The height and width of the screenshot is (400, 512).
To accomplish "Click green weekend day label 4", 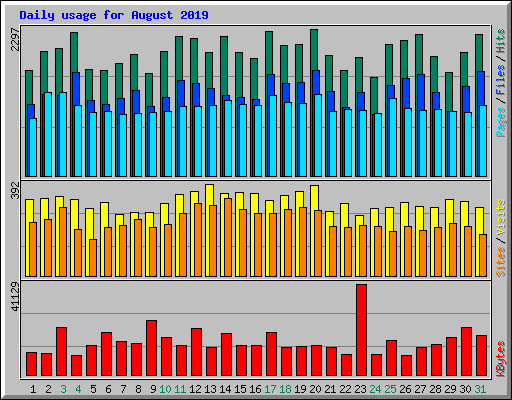I will tap(78, 389).
